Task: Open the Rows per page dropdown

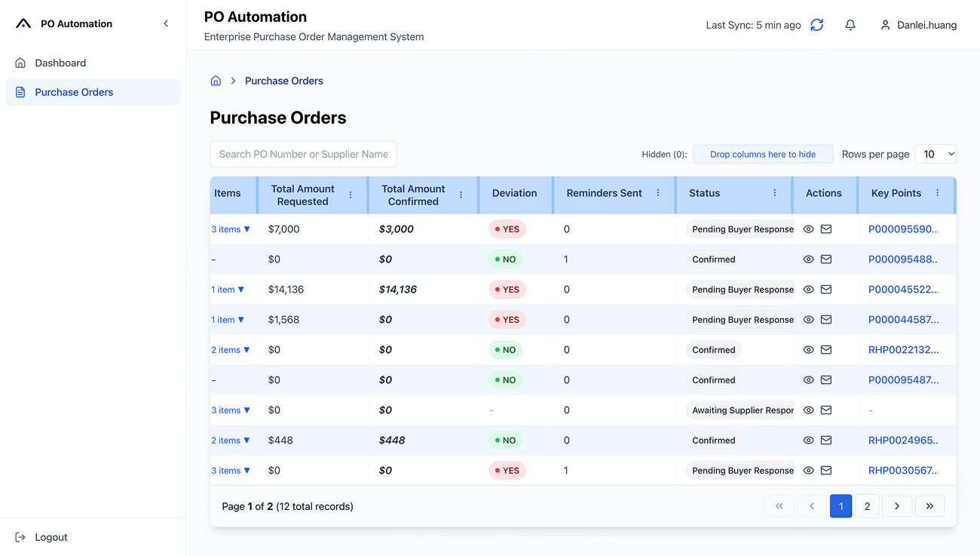Action: [936, 153]
